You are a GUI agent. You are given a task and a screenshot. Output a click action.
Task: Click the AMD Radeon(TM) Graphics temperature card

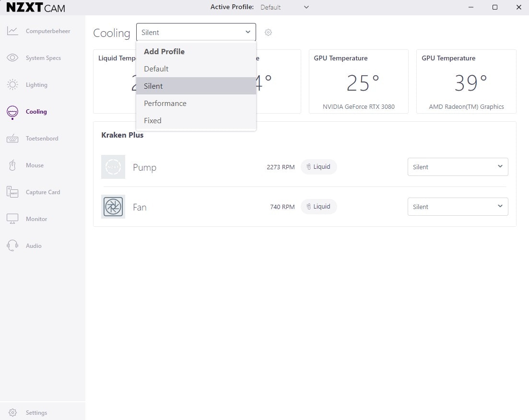[466, 82]
